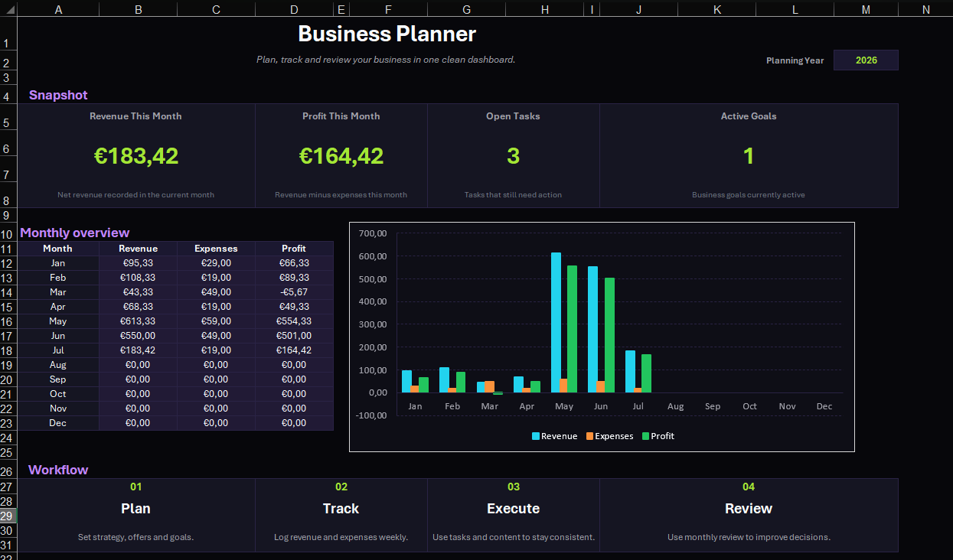Click the Monthly overview heading

tap(75, 233)
